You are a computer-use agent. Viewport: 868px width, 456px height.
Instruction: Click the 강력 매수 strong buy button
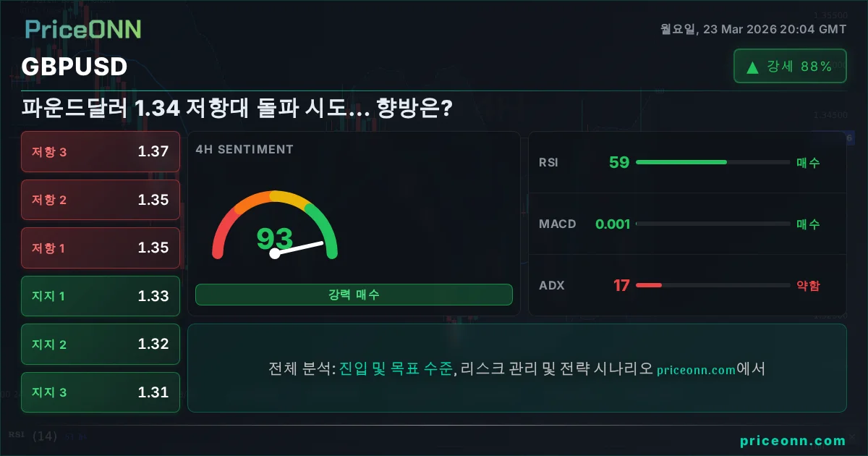pyautogui.click(x=354, y=295)
